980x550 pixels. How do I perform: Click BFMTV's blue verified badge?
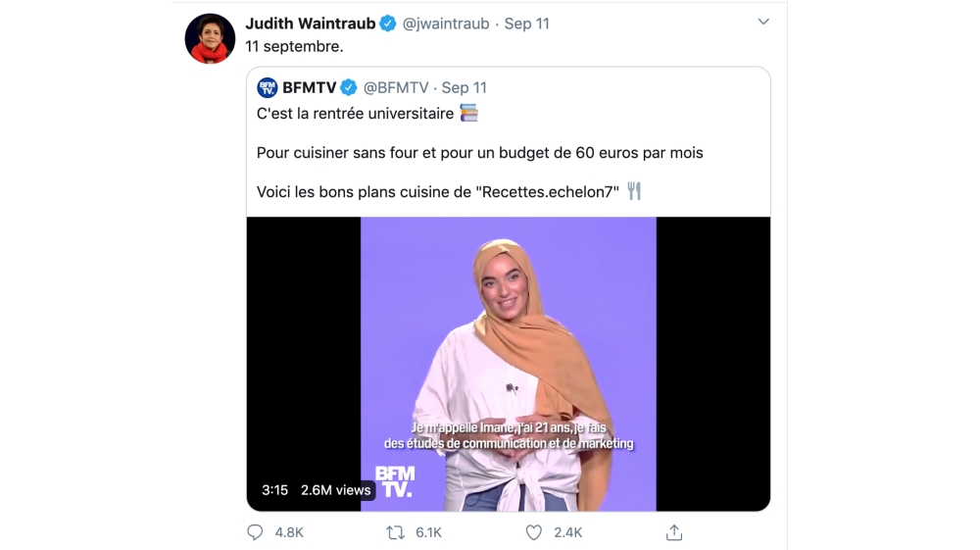(349, 87)
